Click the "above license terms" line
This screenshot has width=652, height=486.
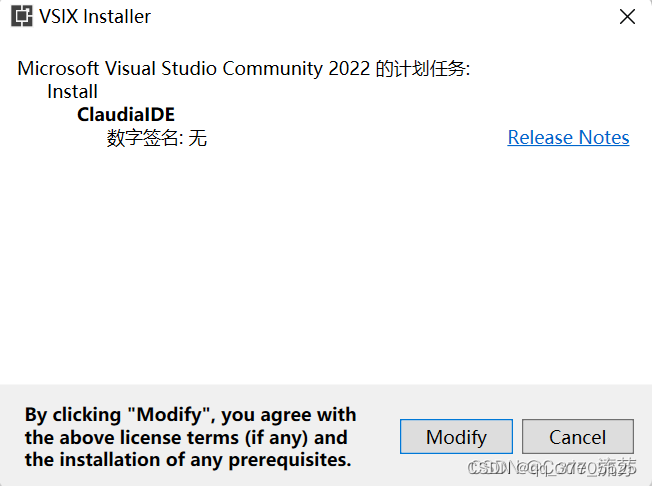[x=186, y=437]
